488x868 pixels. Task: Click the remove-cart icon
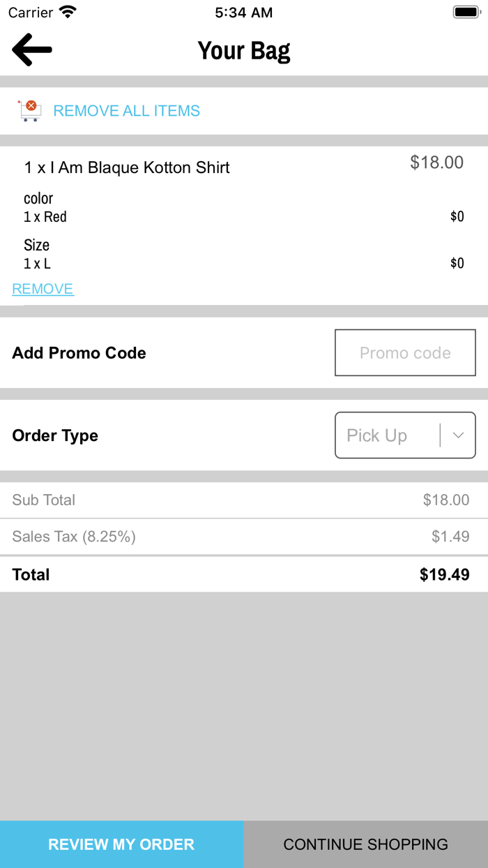[x=29, y=110]
